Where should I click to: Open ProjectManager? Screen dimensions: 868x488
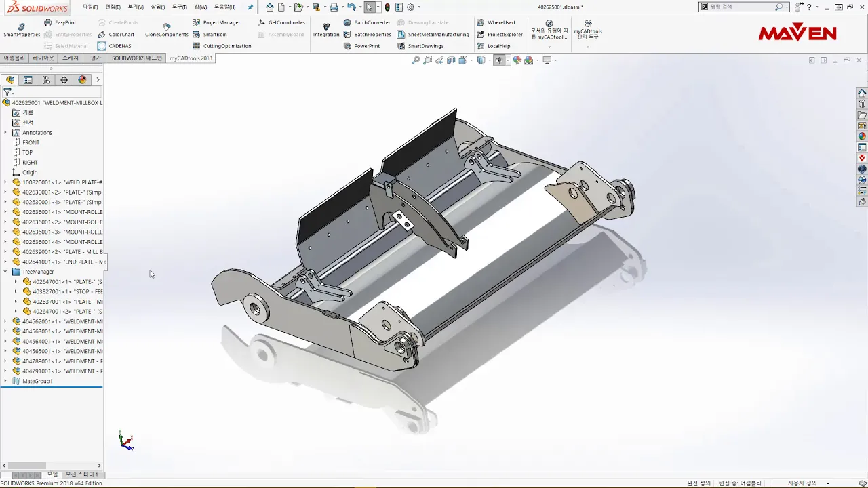(216, 22)
